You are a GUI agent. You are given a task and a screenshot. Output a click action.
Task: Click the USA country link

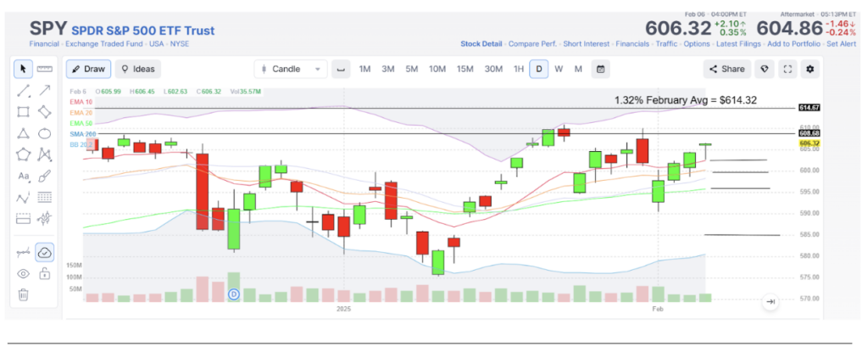pos(158,44)
